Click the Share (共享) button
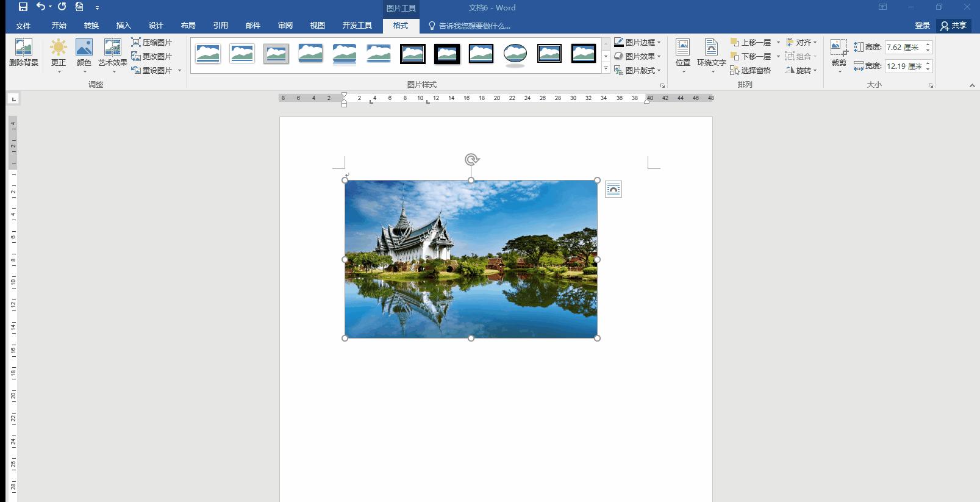 coord(954,26)
